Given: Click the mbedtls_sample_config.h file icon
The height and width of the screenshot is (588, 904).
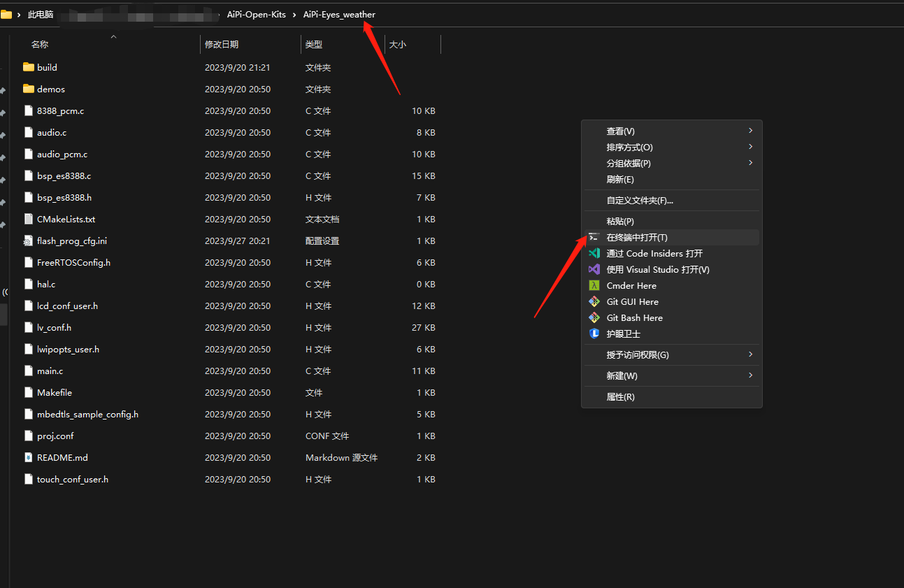Looking at the screenshot, I should (x=29, y=414).
